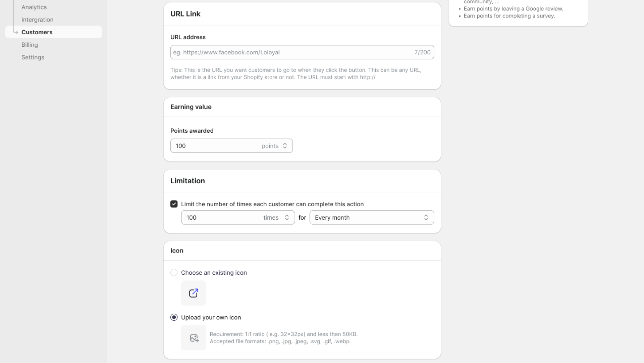
Task: Open the Analytics sidebar item
Action: click(34, 7)
